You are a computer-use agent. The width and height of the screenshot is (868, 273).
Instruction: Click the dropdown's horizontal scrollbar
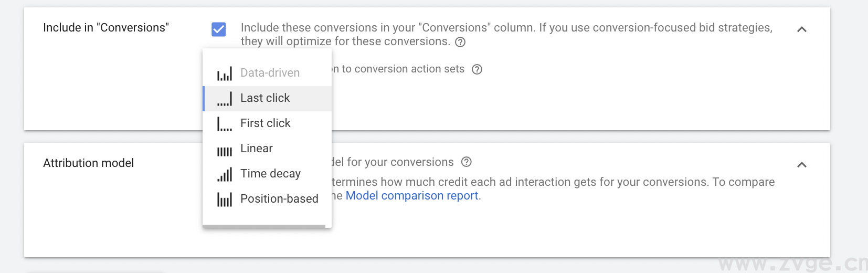pos(264,226)
